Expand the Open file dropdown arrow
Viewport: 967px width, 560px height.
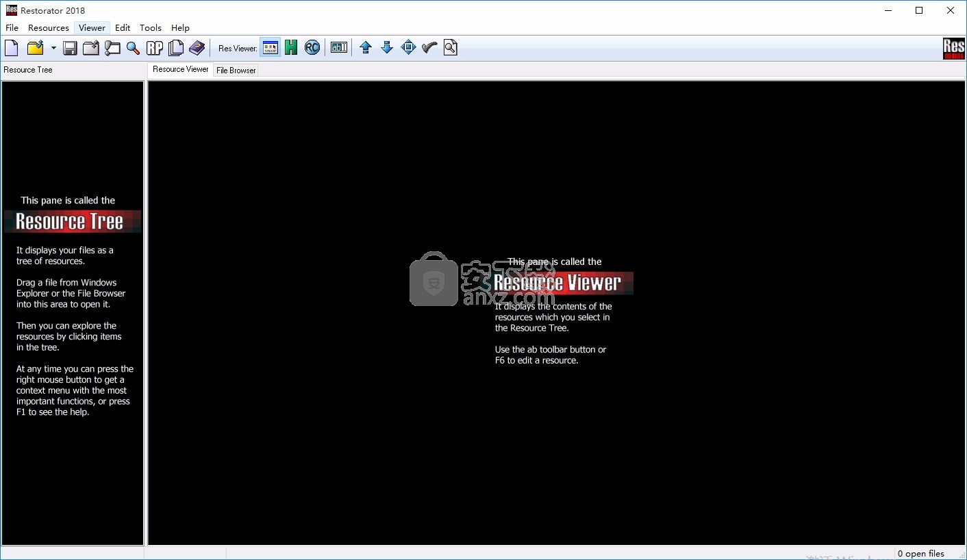click(x=53, y=48)
